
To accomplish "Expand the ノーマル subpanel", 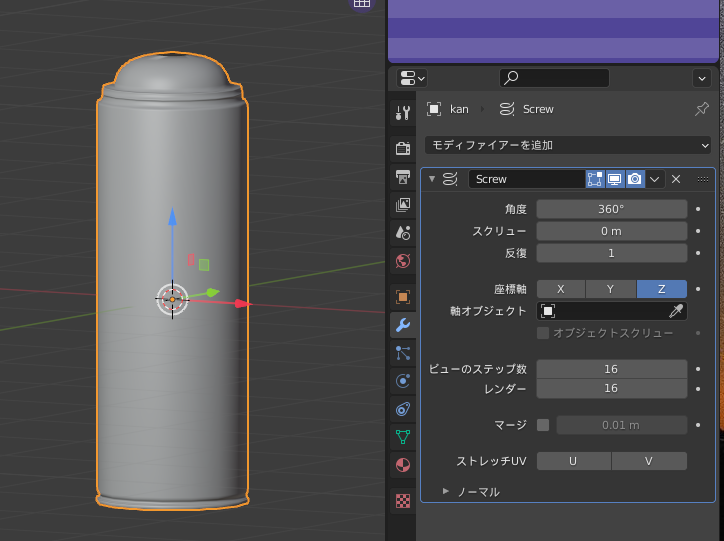I will [446, 492].
